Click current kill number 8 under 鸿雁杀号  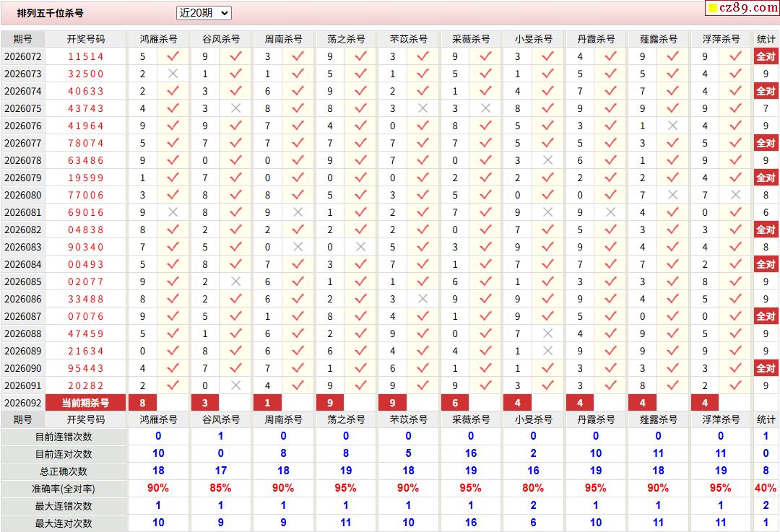pyautogui.click(x=143, y=403)
